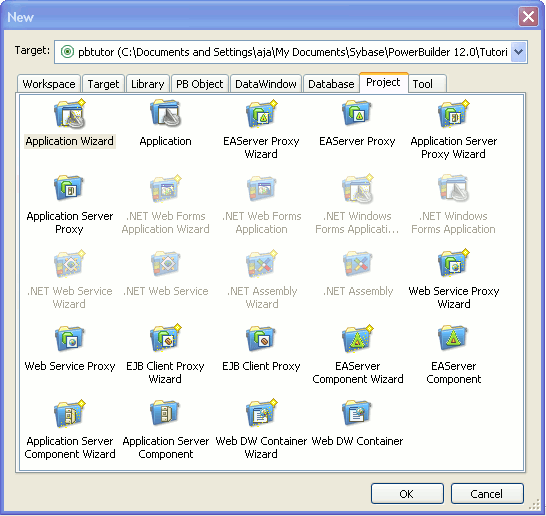Click the .NET Web Service Wizard icon

pyautogui.click(x=70, y=264)
